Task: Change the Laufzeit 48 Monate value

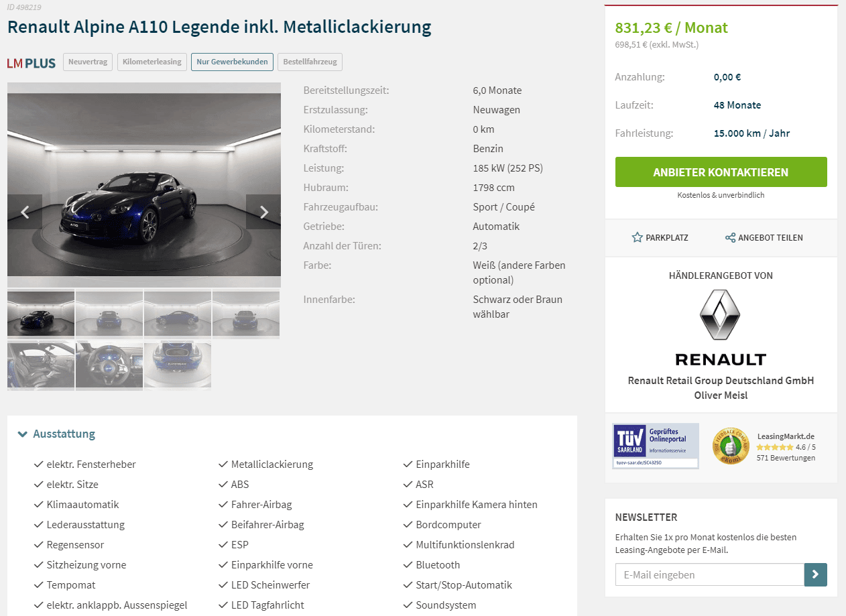Action: [737, 105]
